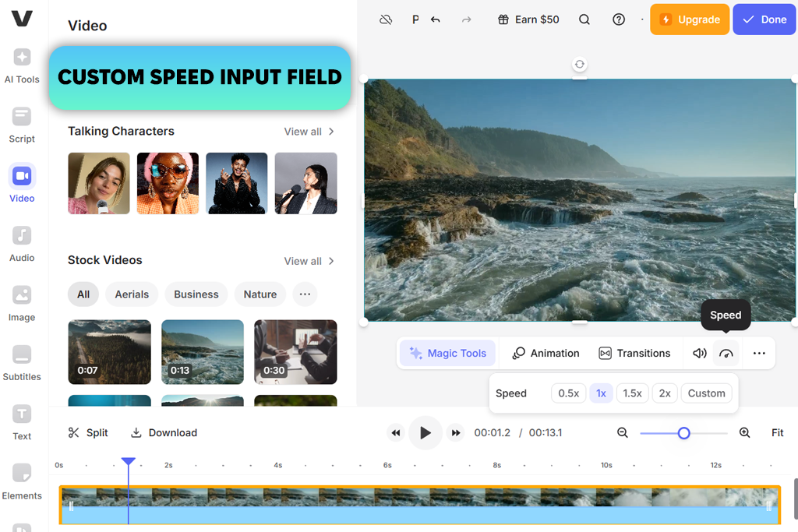Open the Image panel
This screenshot has height=532, width=798.
point(22,304)
